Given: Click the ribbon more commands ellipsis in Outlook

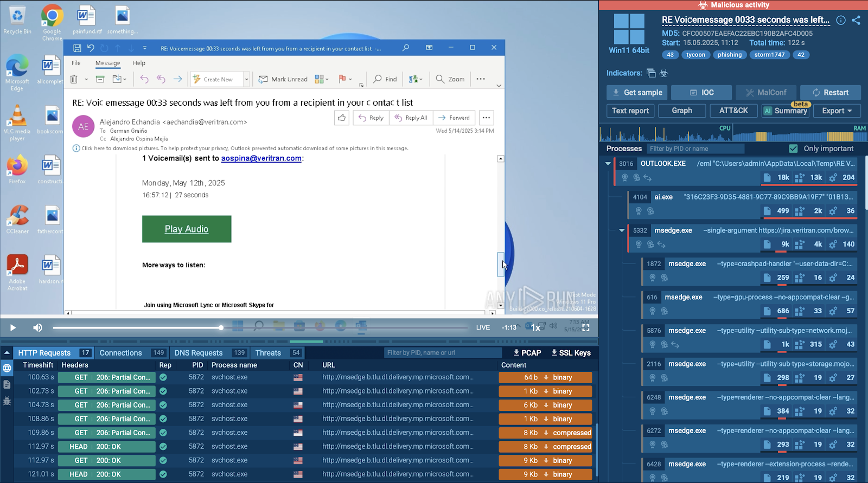Looking at the screenshot, I should point(481,79).
